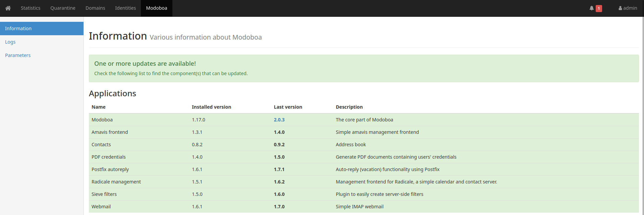Click the 'Address book' description
This screenshot has height=215, width=644.
[x=351, y=145]
